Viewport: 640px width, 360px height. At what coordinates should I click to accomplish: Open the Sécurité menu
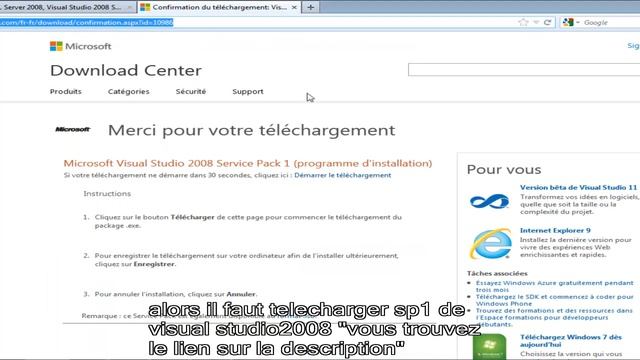(191, 91)
